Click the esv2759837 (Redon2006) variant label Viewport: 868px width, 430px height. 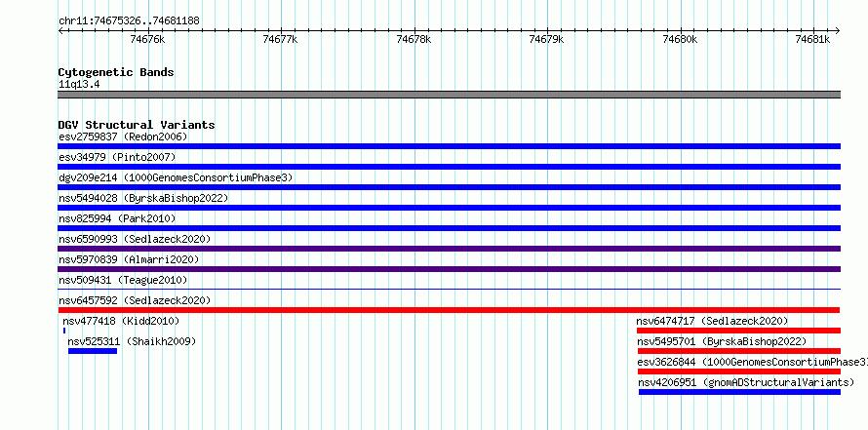click(x=123, y=137)
